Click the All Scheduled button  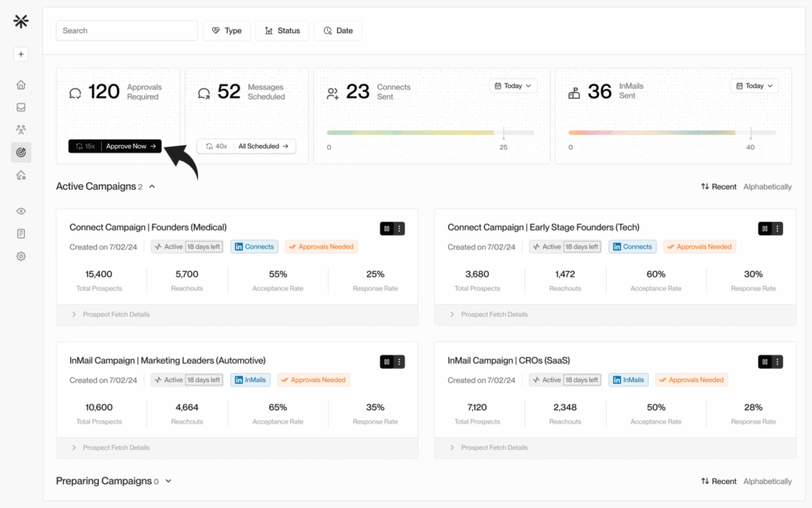263,147
